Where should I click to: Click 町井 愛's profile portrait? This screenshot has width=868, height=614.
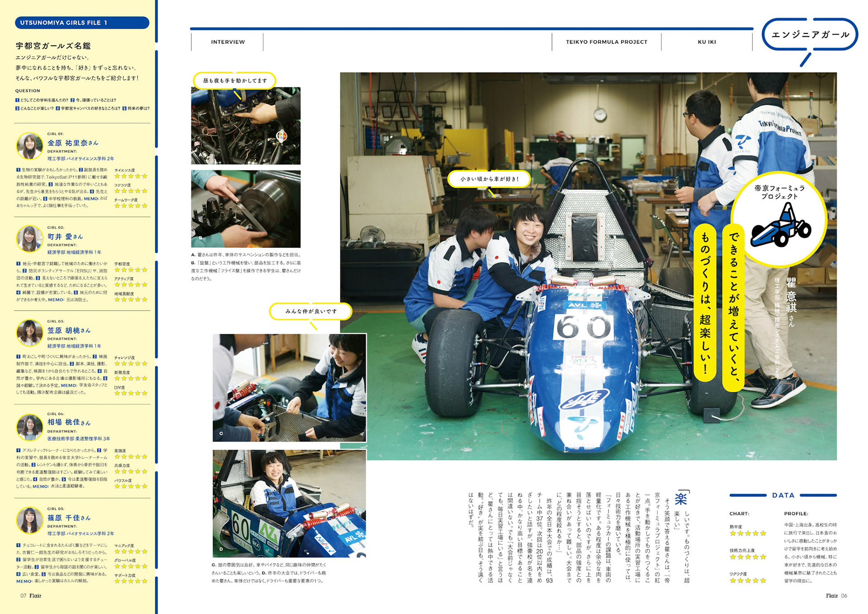click(29, 239)
